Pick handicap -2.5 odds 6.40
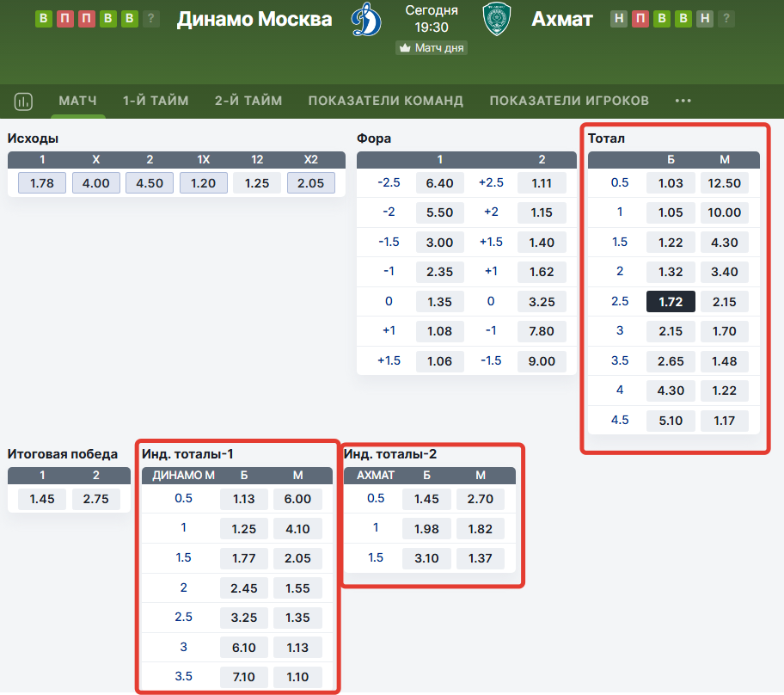The height and width of the screenshot is (695, 784). click(x=440, y=183)
